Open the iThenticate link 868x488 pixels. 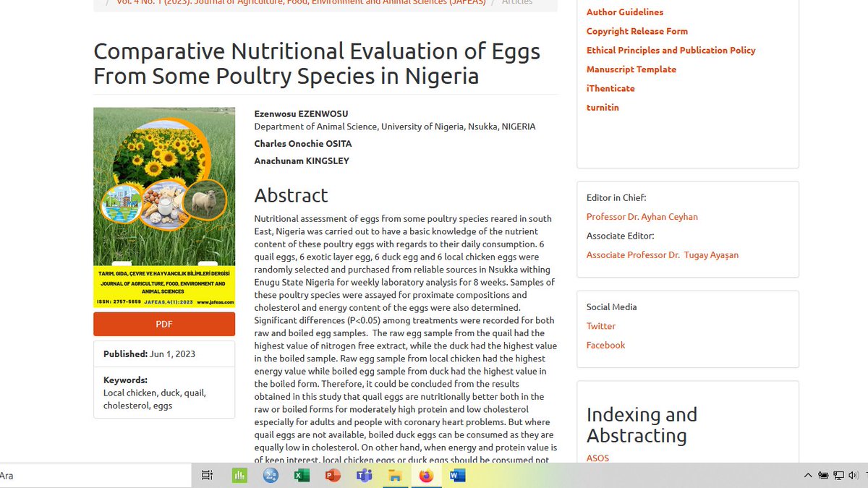tap(610, 88)
